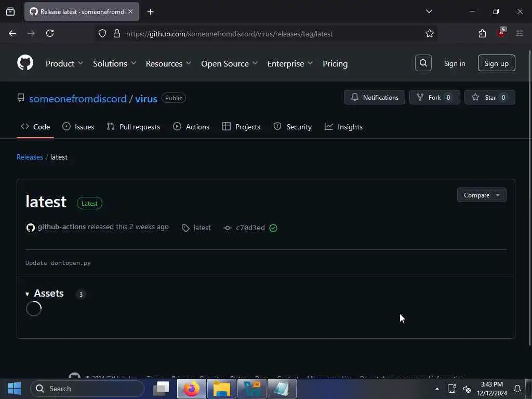This screenshot has height=399, width=532.
Task: Click the Sign up button
Action: 496,63
